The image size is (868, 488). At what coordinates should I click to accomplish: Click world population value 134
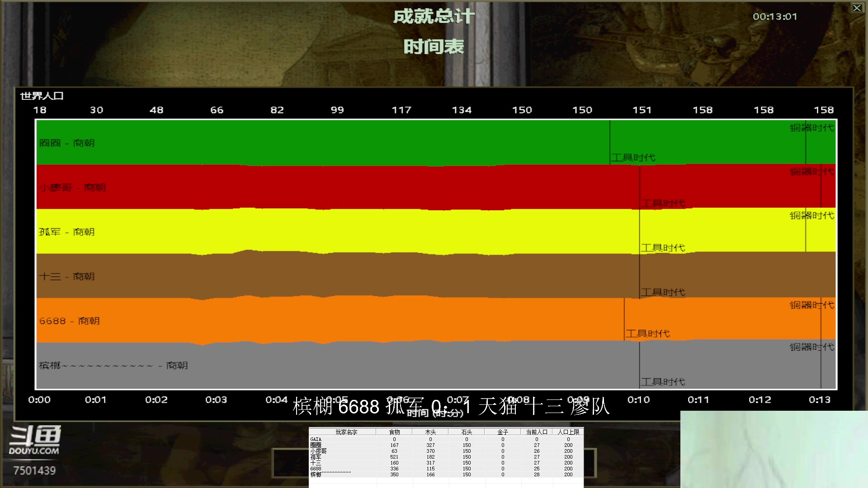point(462,110)
